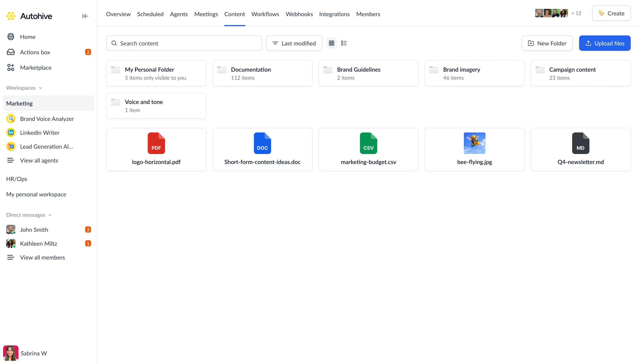This screenshot has width=640, height=364.
Task: Click the Upload files button
Action: [605, 43]
